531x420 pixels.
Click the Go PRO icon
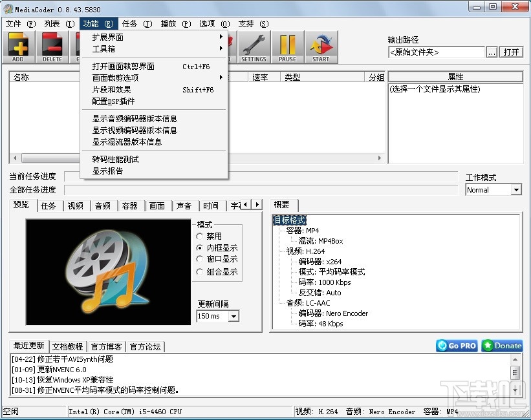456,346
